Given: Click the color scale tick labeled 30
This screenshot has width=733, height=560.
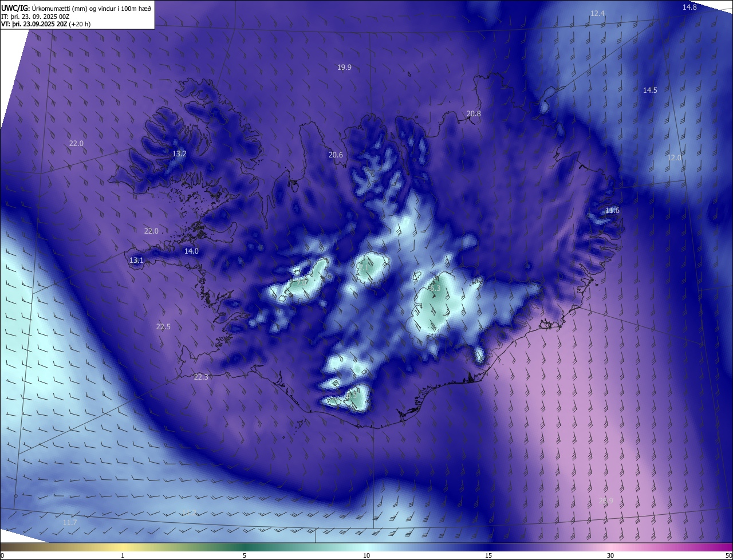Looking at the screenshot, I should click(610, 555).
